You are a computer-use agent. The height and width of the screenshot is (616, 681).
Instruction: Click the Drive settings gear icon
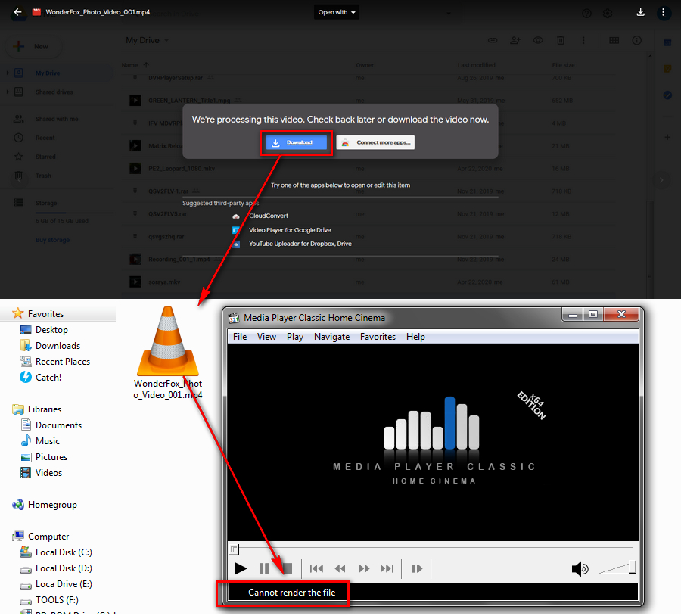608,14
